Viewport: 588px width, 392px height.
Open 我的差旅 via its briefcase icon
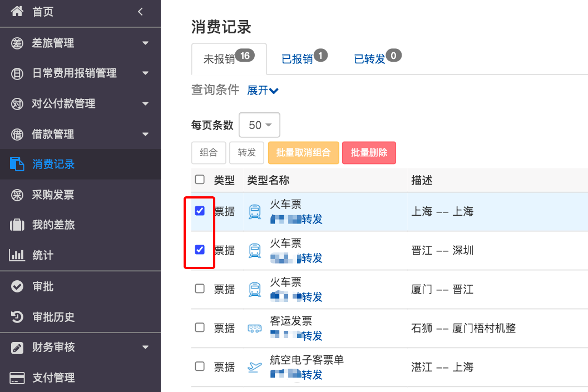pos(17,225)
